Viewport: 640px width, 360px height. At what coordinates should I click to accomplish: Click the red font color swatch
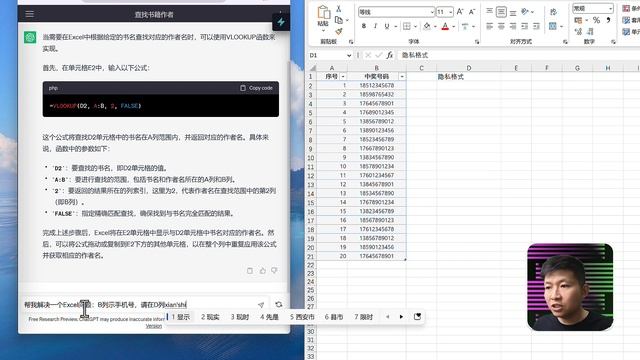445,26
